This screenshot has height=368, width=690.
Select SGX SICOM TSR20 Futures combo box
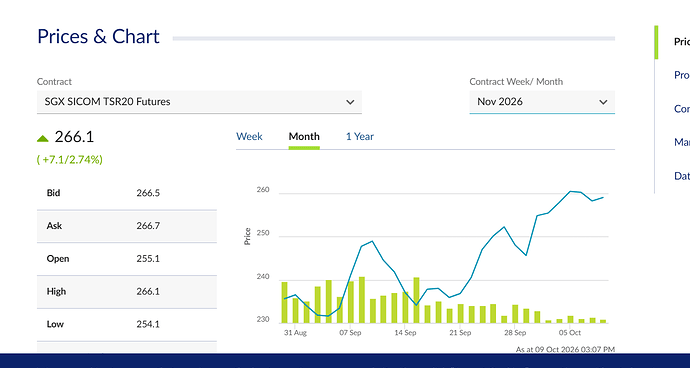pyautogui.click(x=199, y=102)
